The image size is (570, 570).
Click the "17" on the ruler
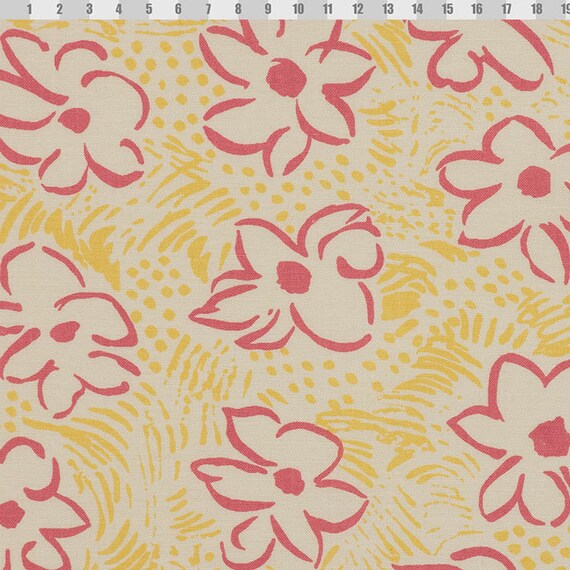pyautogui.click(x=506, y=9)
